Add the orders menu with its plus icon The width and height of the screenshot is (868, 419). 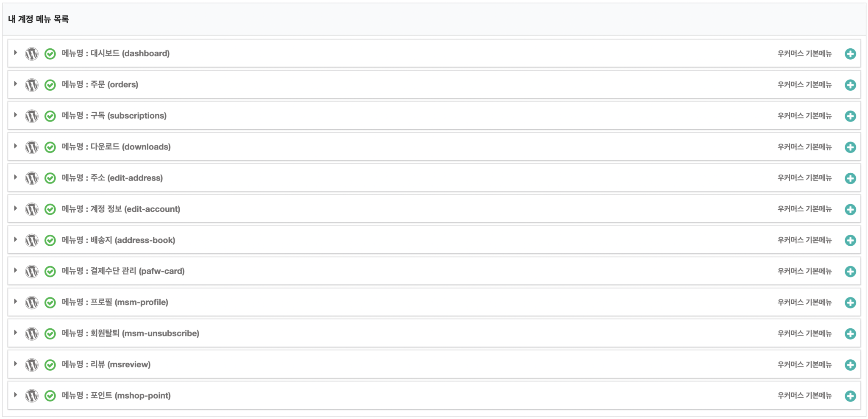[x=850, y=85]
